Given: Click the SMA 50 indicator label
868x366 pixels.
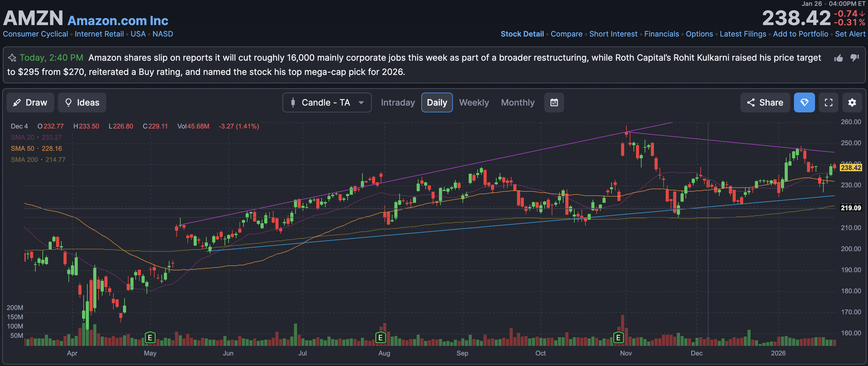Looking at the screenshot, I should (x=22, y=149).
